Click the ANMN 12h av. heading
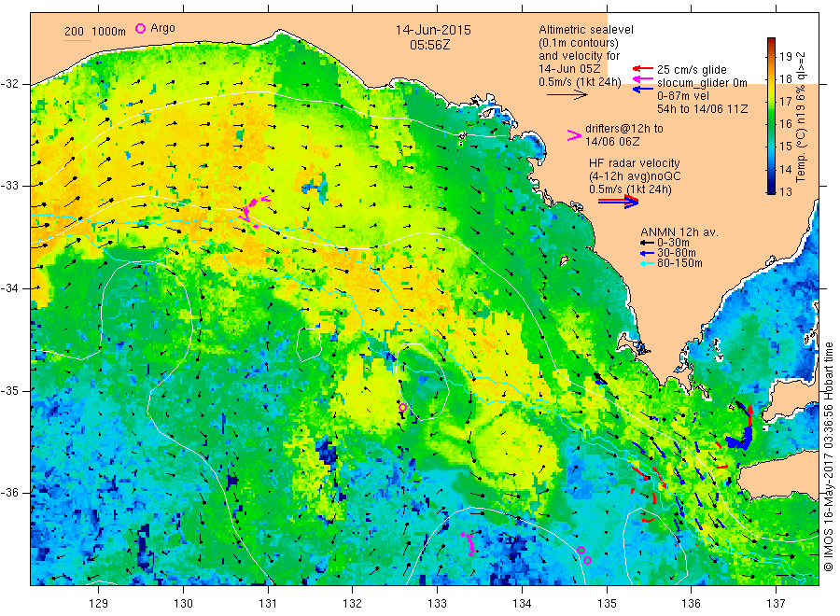840x616 pixels. click(x=679, y=232)
